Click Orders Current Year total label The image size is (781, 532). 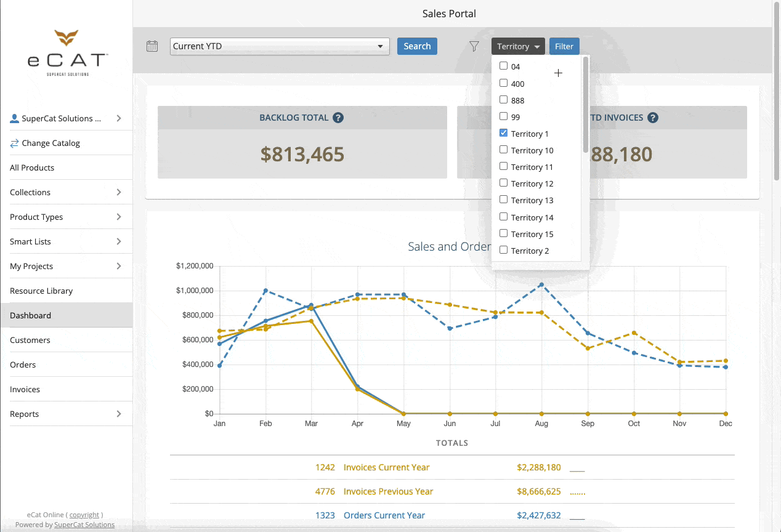pos(384,515)
